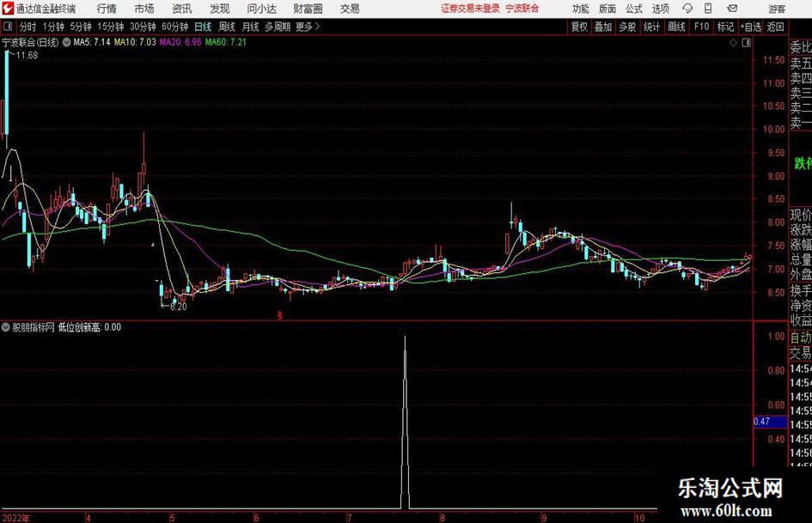Open the 资讯 menu
Image resolution: width=812 pixels, height=523 pixels.
click(x=182, y=9)
